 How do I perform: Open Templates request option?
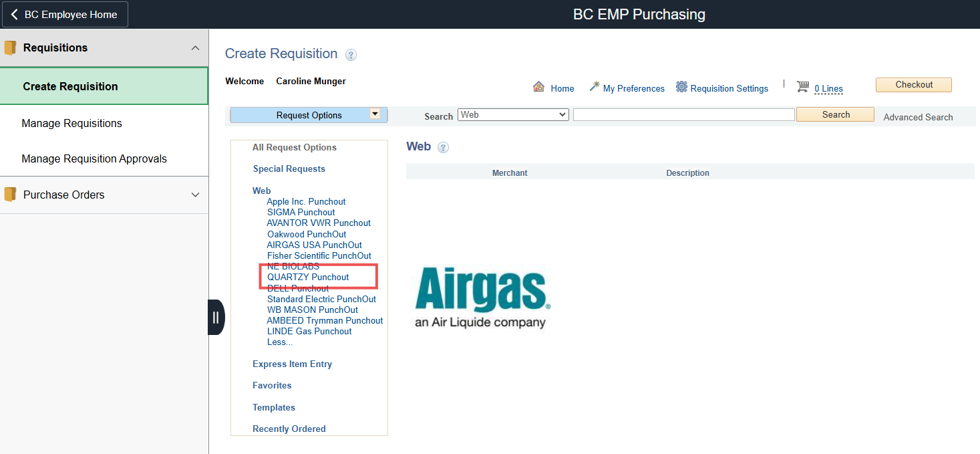click(274, 407)
